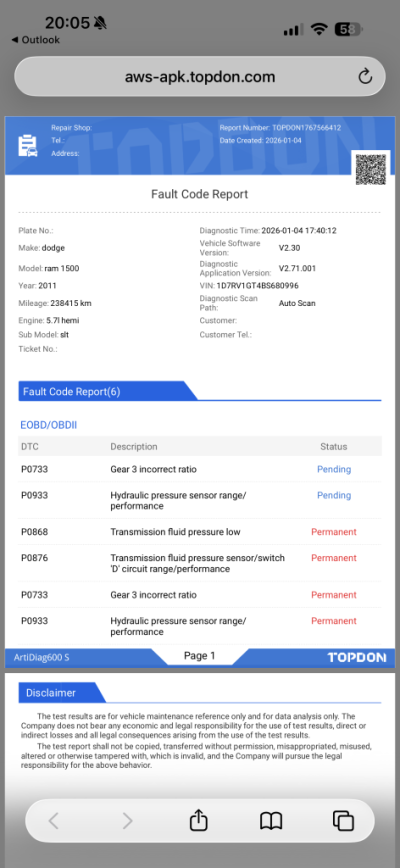Tap the reload page icon in address bar

pos(365,76)
